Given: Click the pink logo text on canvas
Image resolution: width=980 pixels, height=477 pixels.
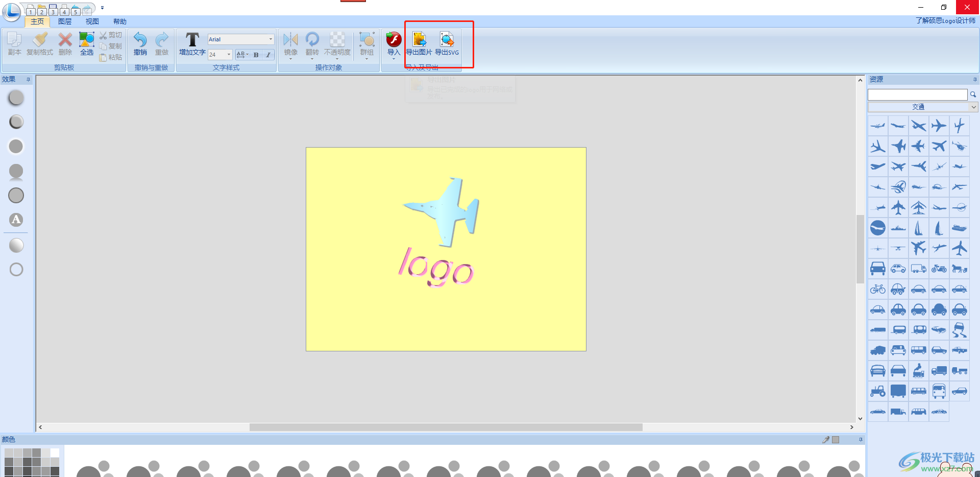Looking at the screenshot, I should (x=436, y=267).
